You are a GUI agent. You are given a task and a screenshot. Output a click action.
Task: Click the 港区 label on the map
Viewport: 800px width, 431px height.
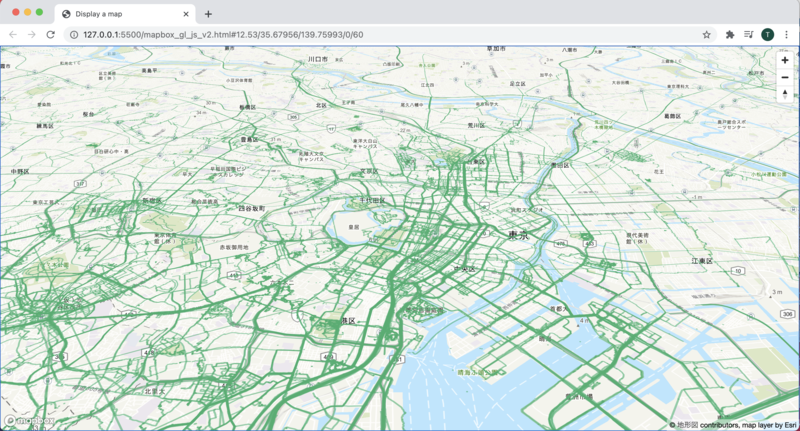pyautogui.click(x=348, y=321)
